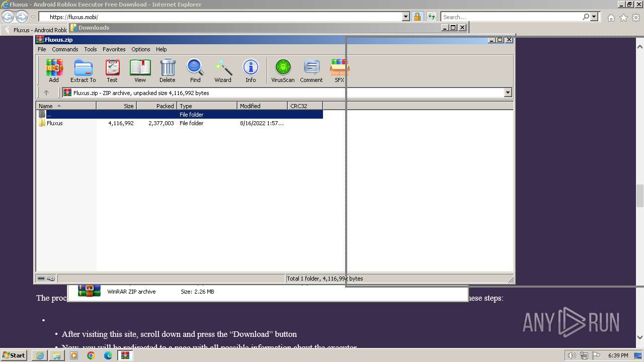Viewport: 644px width, 362px height.
Task: Launch the Wizard tool
Action: coord(223,70)
